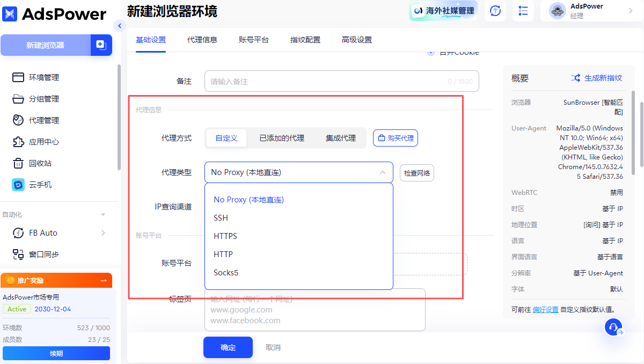Click the 523 / 1000 环境数 value
Image resolution: width=644 pixels, height=364 pixels.
tap(93, 327)
